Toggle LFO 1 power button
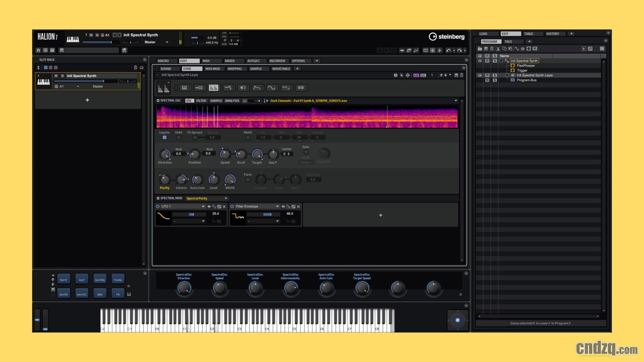 click(x=158, y=206)
